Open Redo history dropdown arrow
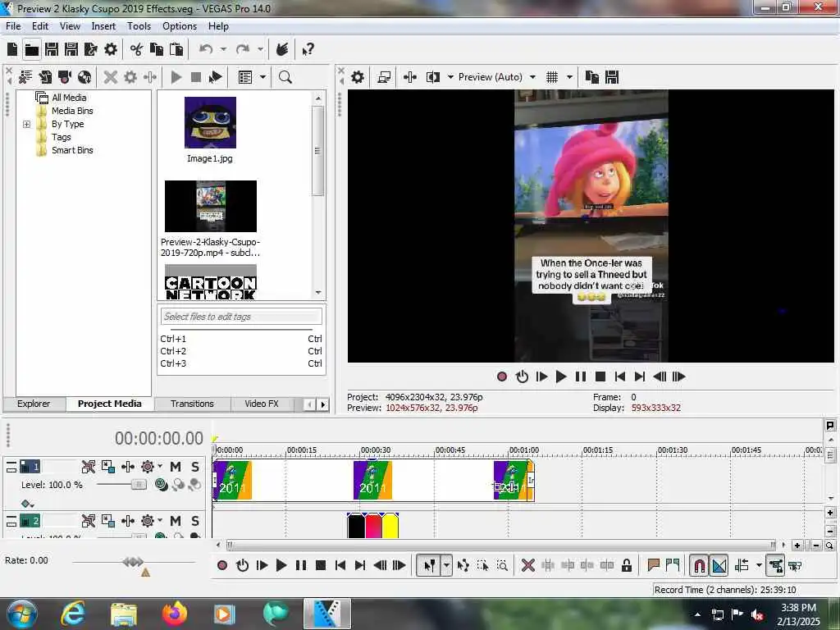 (260, 50)
